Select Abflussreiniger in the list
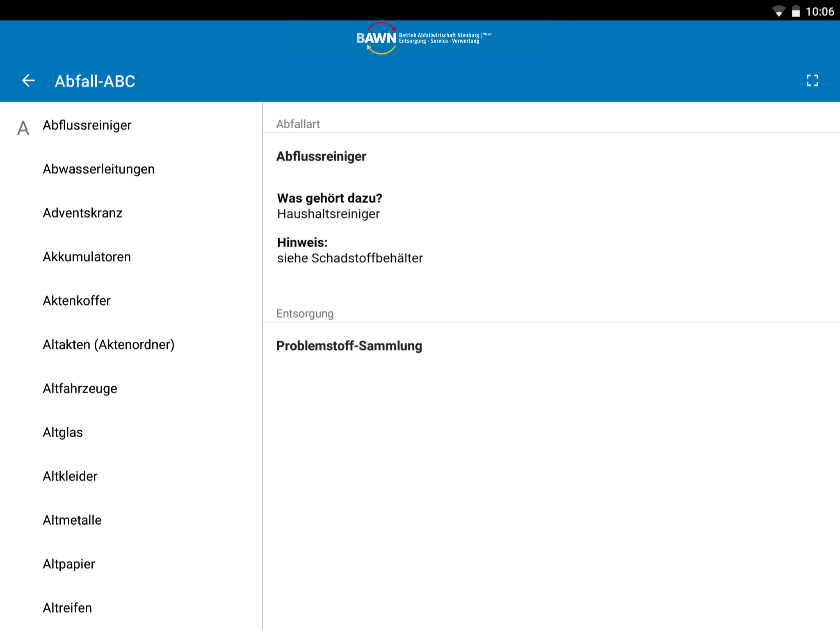Screen dimensions: 840x630 pyautogui.click(x=87, y=125)
